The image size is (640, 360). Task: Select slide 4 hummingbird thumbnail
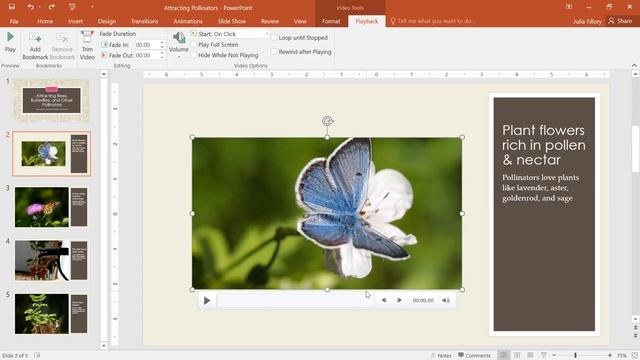[51, 260]
